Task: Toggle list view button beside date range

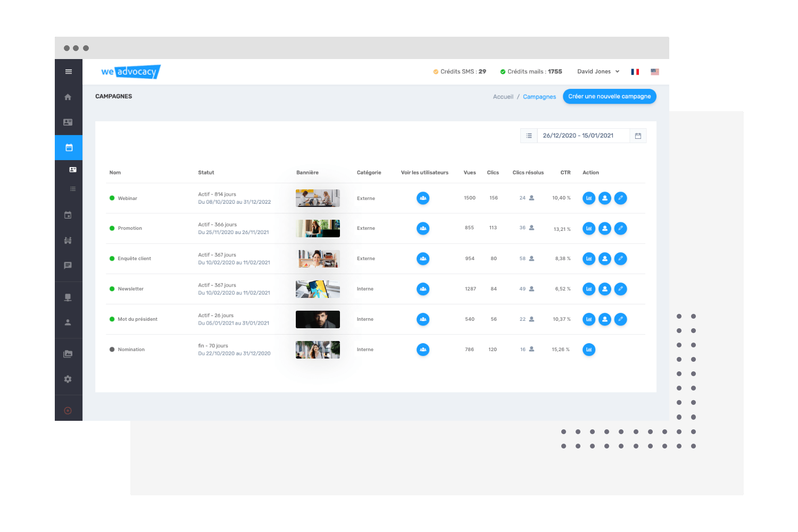Action: [x=529, y=136]
